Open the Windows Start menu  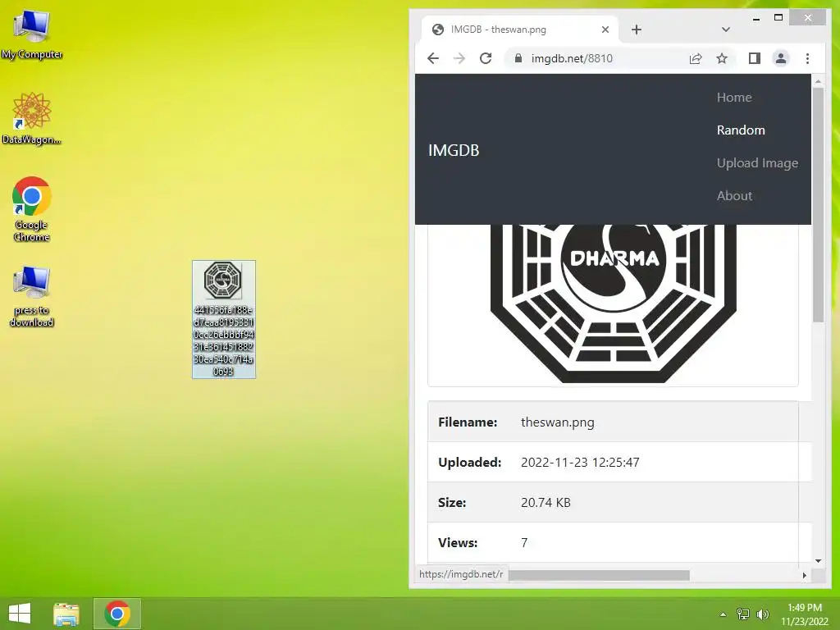click(20, 614)
